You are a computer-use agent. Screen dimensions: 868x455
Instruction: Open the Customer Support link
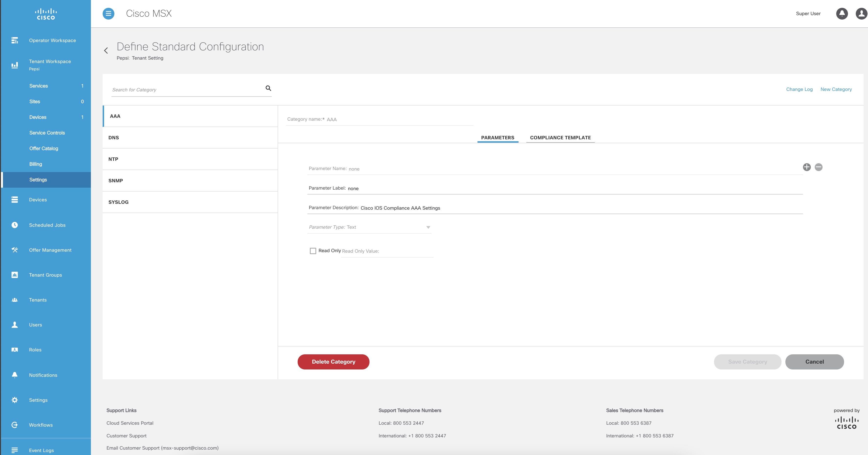click(126, 436)
